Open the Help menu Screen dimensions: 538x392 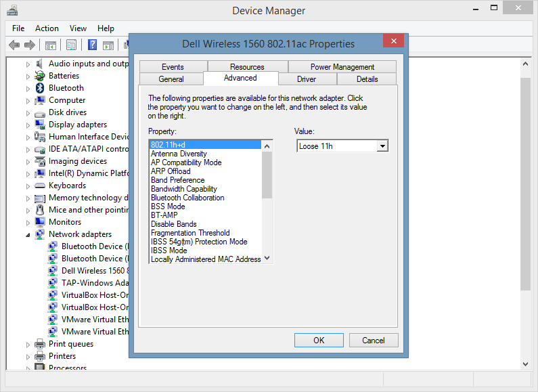[x=106, y=28]
